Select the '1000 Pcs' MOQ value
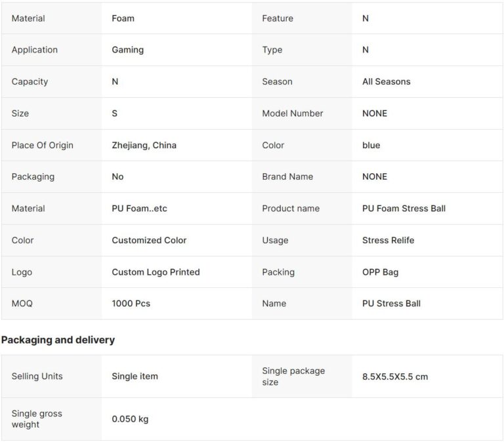Screen dimensions: 504x442 coord(131,304)
